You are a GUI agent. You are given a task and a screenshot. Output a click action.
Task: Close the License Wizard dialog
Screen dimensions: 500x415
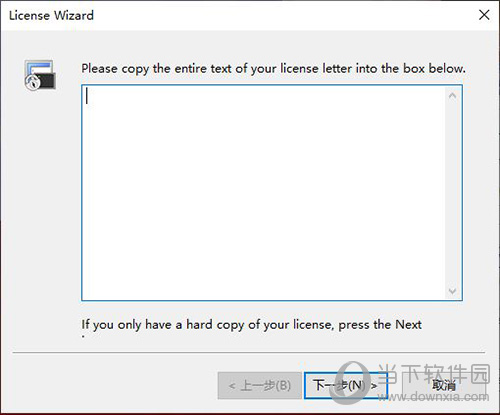pyautogui.click(x=484, y=15)
